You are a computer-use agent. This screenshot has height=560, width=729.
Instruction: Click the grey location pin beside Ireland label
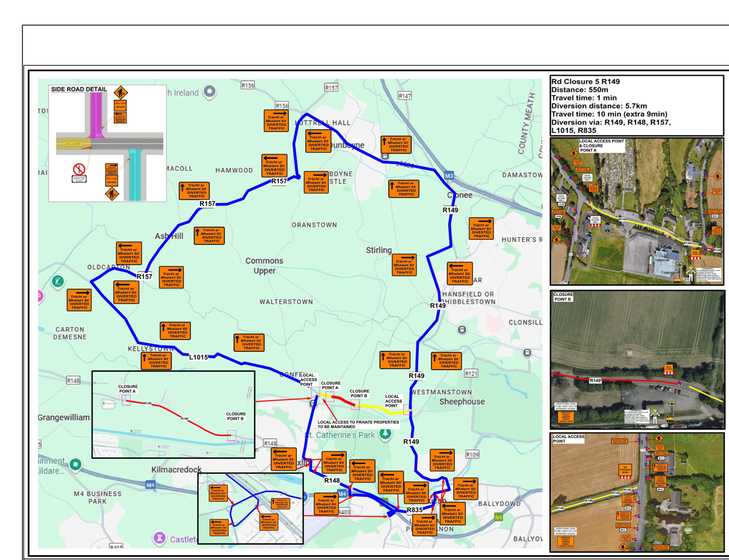(x=210, y=92)
